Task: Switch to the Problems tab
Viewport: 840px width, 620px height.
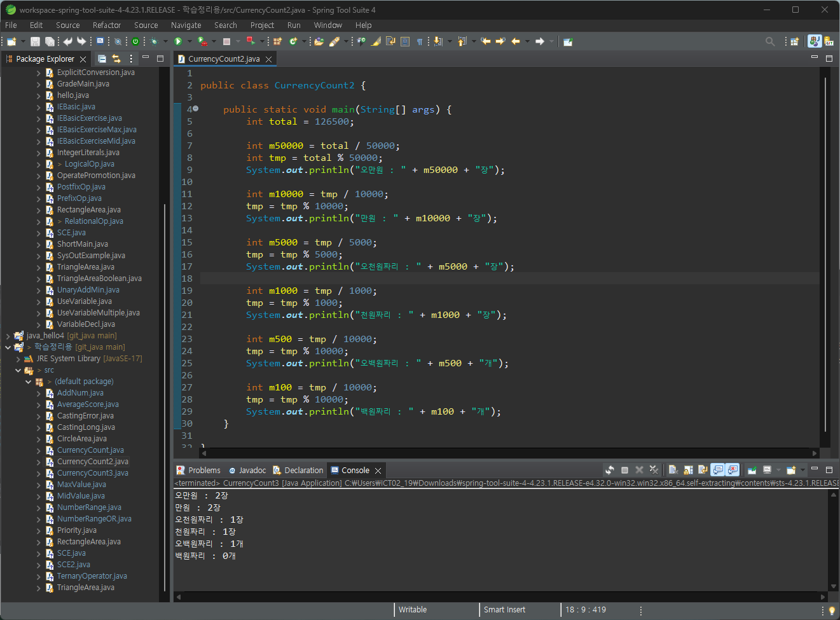Action: [x=198, y=471]
